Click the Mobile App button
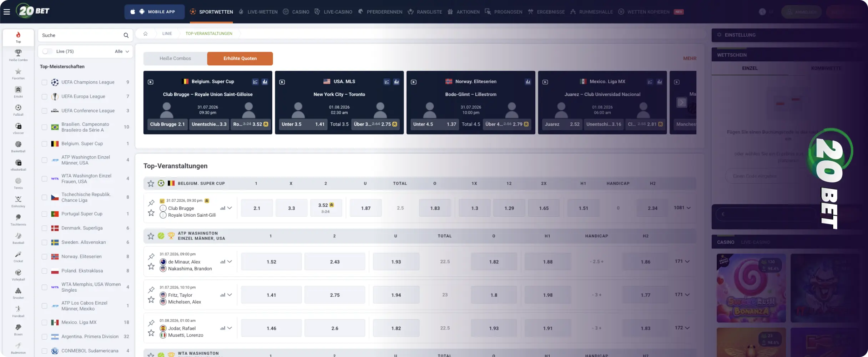Viewport: 868px width, 357px height. [x=155, y=12]
